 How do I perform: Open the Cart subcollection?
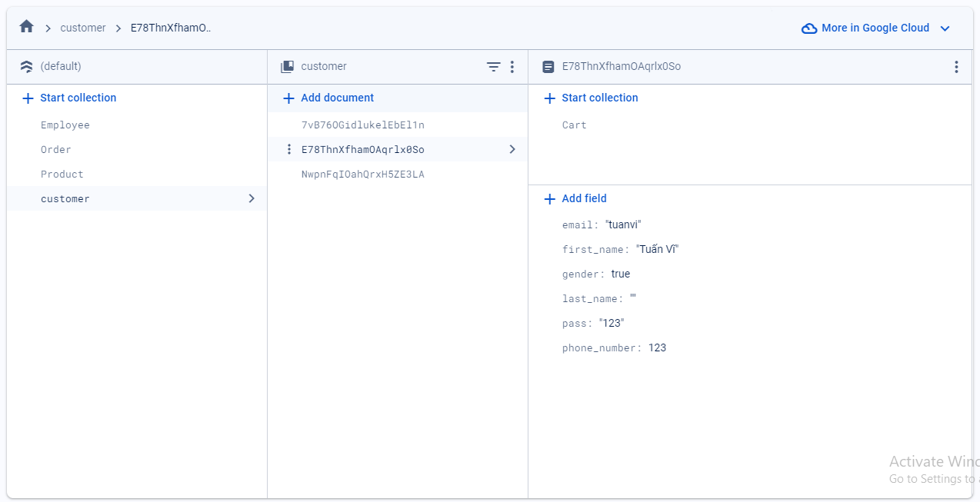click(x=574, y=125)
